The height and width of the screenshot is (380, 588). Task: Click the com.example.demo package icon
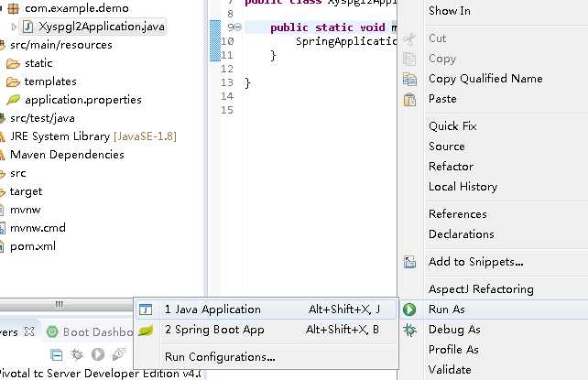point(14,8)
